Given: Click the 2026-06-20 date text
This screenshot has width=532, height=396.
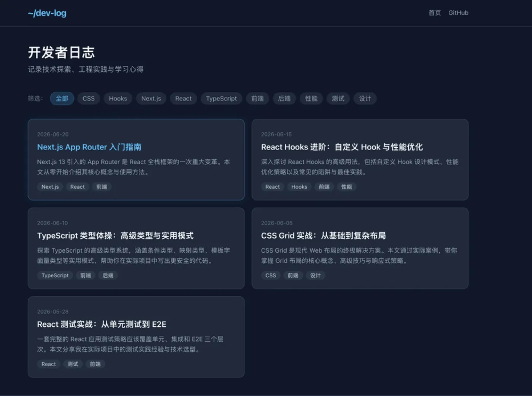Looking at the screenshot, I should click(53, 134).
